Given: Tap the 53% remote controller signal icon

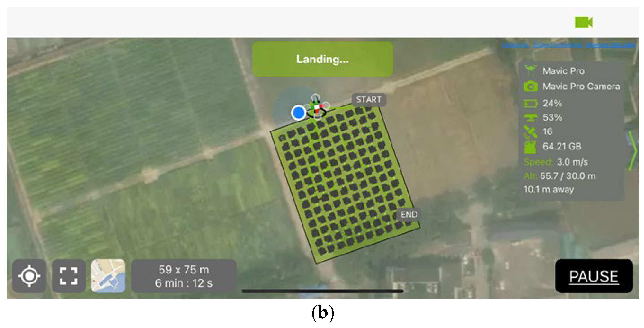Looking at the screenshot, I should (x=530, y=117).
